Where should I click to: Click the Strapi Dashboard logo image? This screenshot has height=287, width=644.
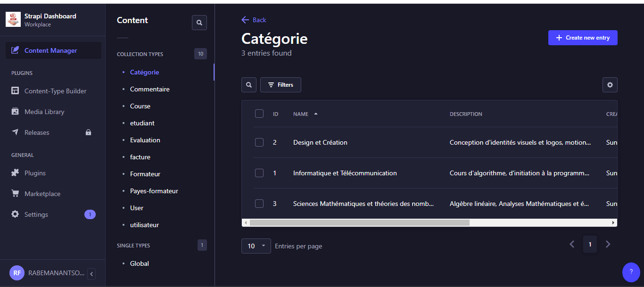click(13, 19)
